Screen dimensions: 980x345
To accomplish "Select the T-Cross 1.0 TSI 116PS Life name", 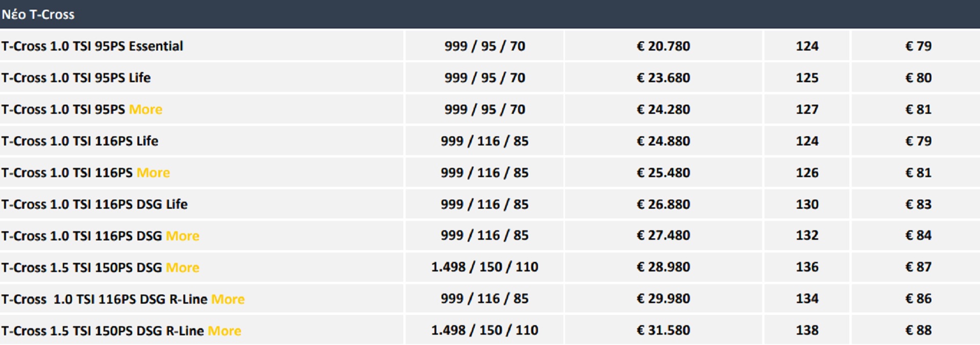I will [x=80, y=141].
